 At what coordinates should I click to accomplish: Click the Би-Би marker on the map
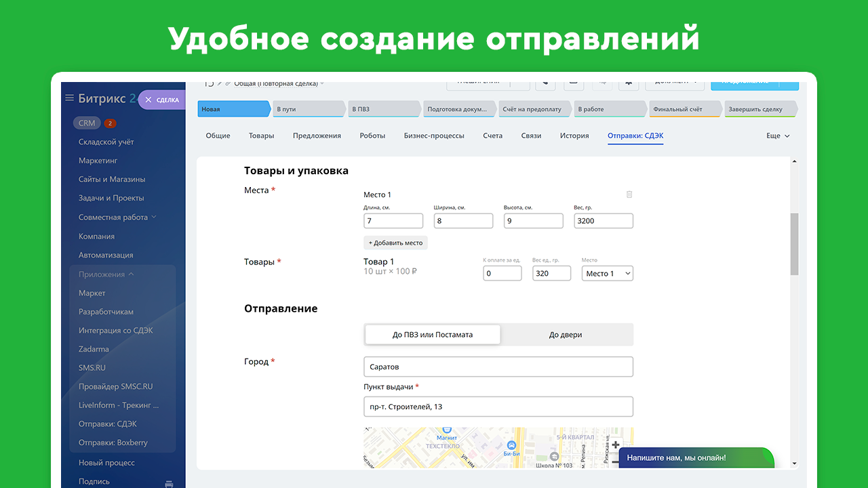[x=510, y=445]
